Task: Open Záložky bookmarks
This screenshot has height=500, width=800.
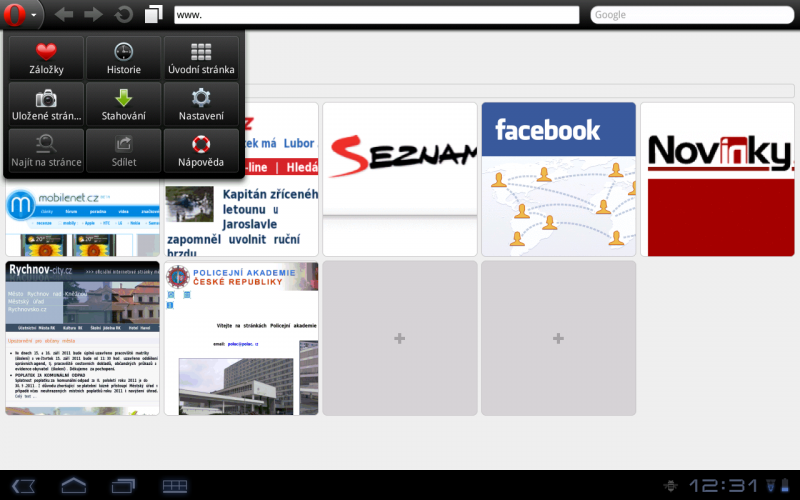Action: [x=46, y=58]
